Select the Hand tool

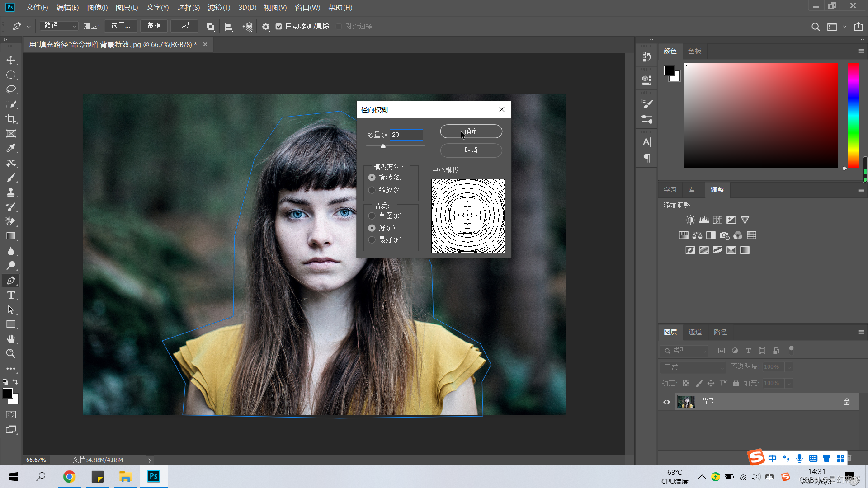(x=11, y=339)
